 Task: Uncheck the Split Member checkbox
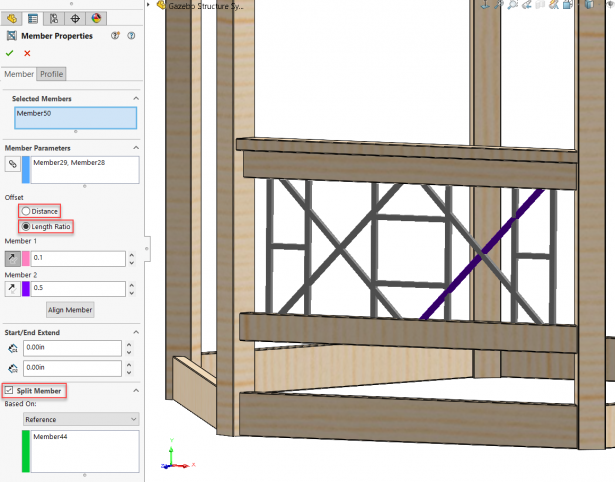(10, 389)
